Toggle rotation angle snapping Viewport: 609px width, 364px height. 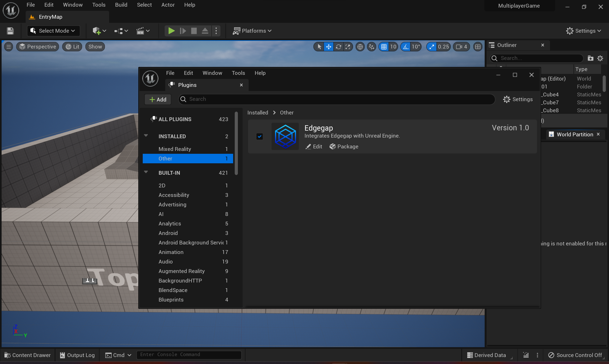point(406,47)
